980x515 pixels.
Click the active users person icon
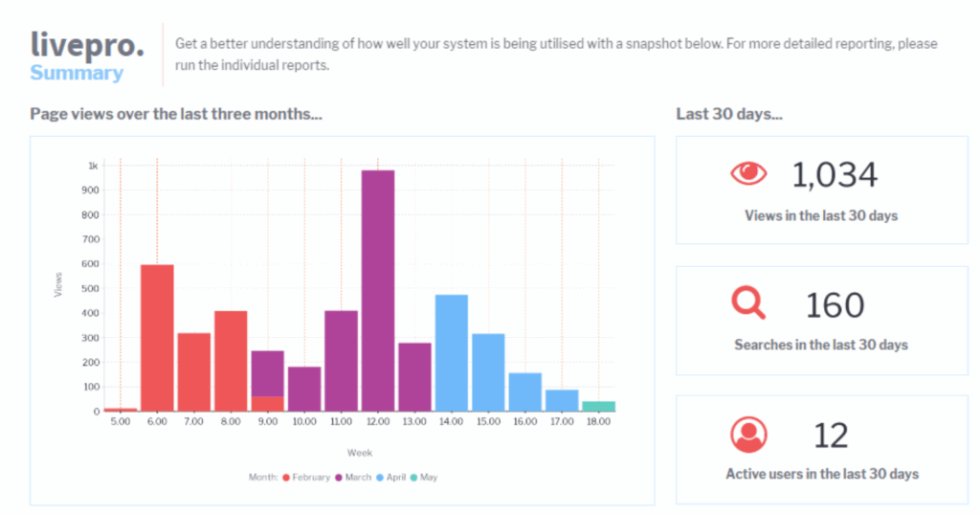(x=748, y=434)
